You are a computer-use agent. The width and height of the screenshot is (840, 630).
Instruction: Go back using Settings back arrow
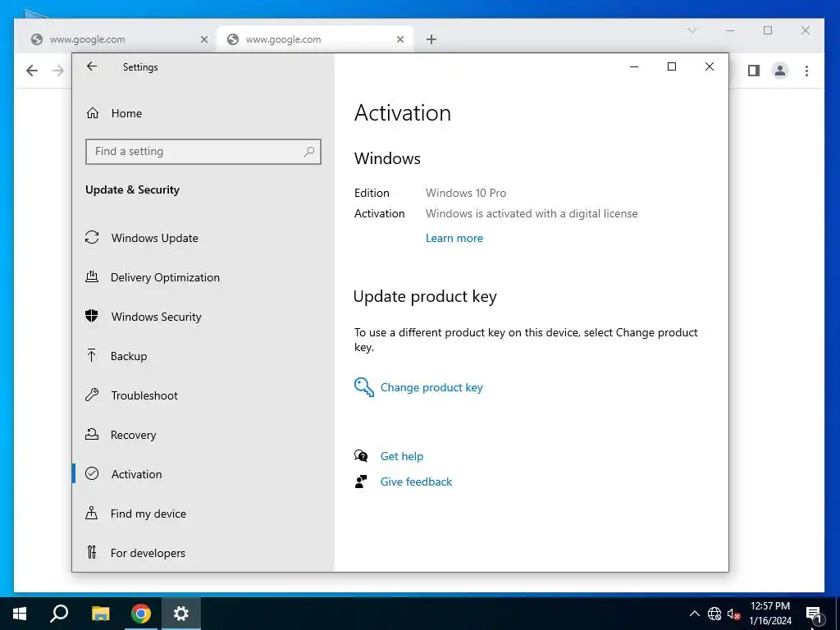tap(92, 66)
